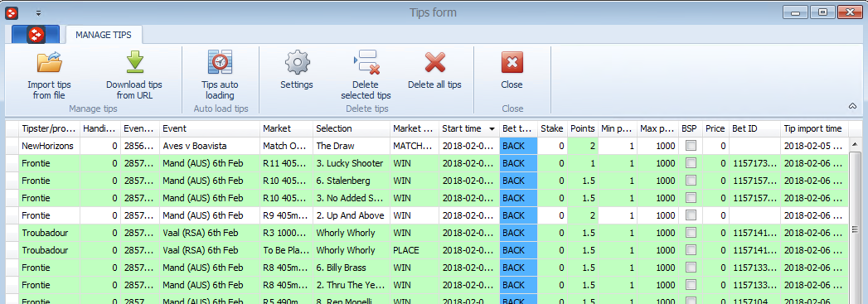Toggle BSP checkbox for Lucky Shooter row
The image size is (868, 304).
(691, 164)
